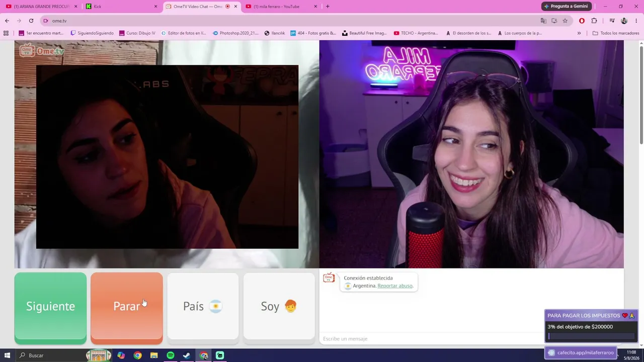Click the Conexión establecida message text
Screen dimensions: 644x362
click(x=368, y=278)
